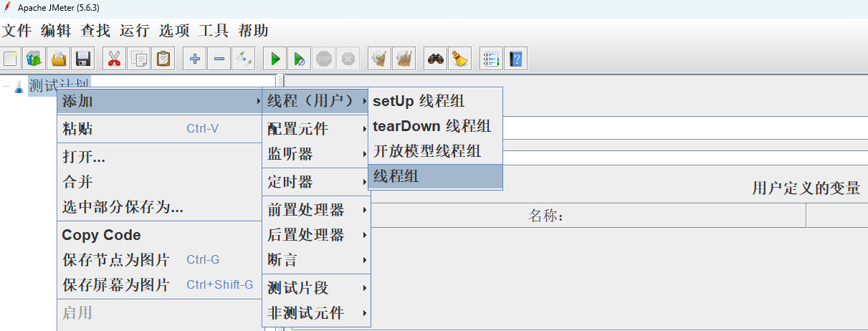
Task: Click Start no pauses icon
Action: click(300, 59)
